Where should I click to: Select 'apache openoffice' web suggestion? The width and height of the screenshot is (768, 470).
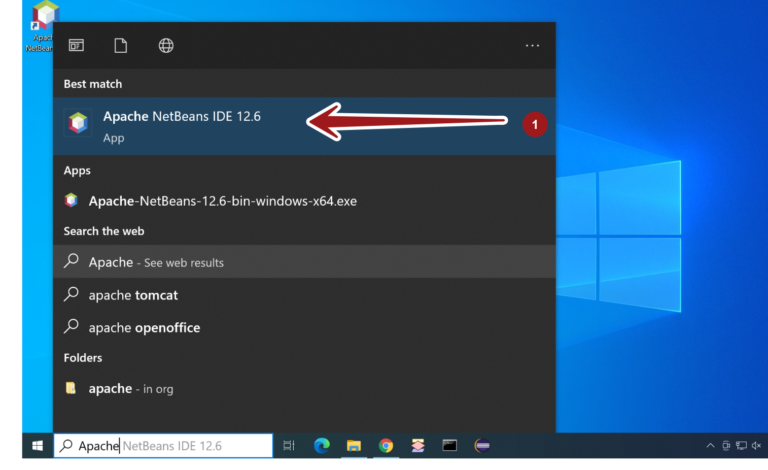pyautogui.click(x=144, y=327)
